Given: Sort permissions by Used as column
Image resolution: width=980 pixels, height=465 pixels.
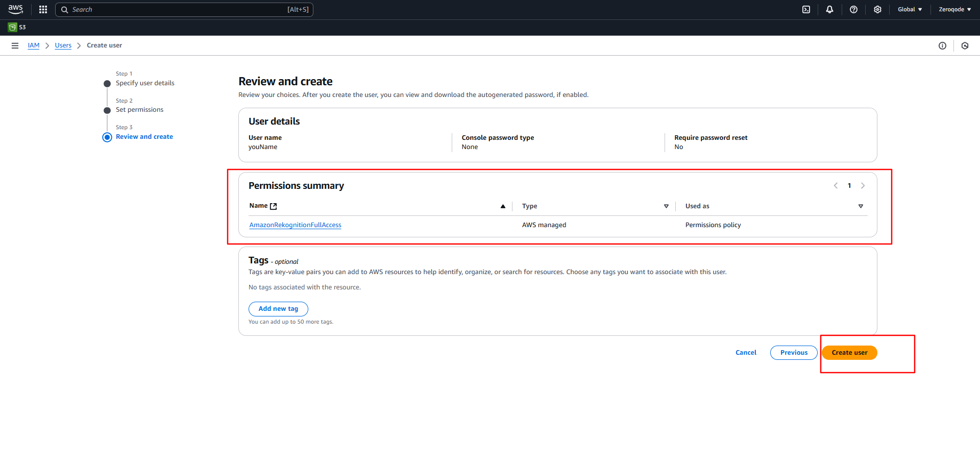Looking at the screenshot, I should [861, 206].
